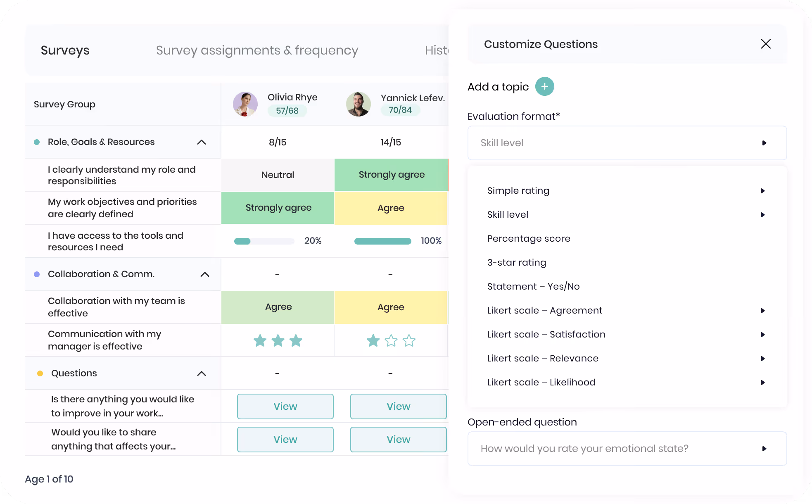Click Olivia's Neutral response cell

[x=278, y=175]
